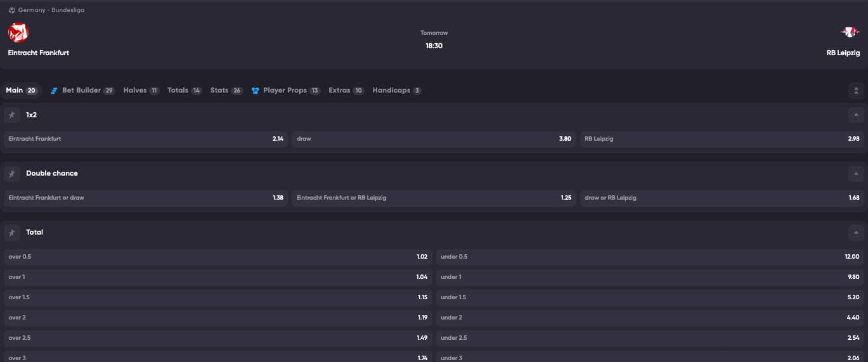Click the 18:30 kickoff time

pyautogui.click(x=434, y=46)
